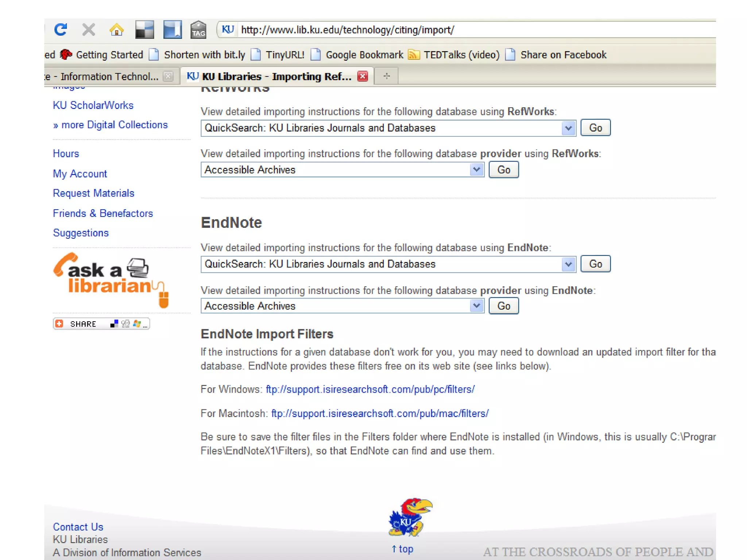Open the Getting Started bookmark
The width and height of the screenshot is (747, 560).
109,55
